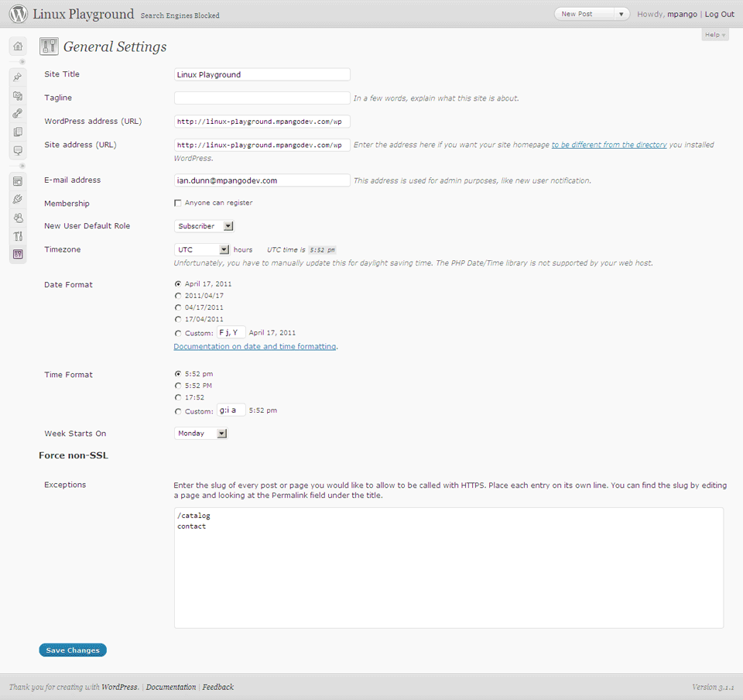Click the New Post button
Viewport: 743px width, 700px height.
point(585,14)
